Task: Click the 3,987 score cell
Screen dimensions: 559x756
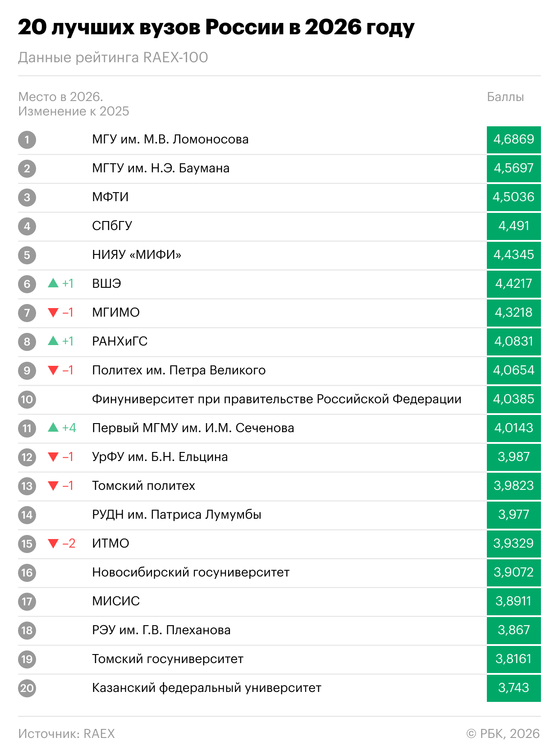Action: coord(514,457)
